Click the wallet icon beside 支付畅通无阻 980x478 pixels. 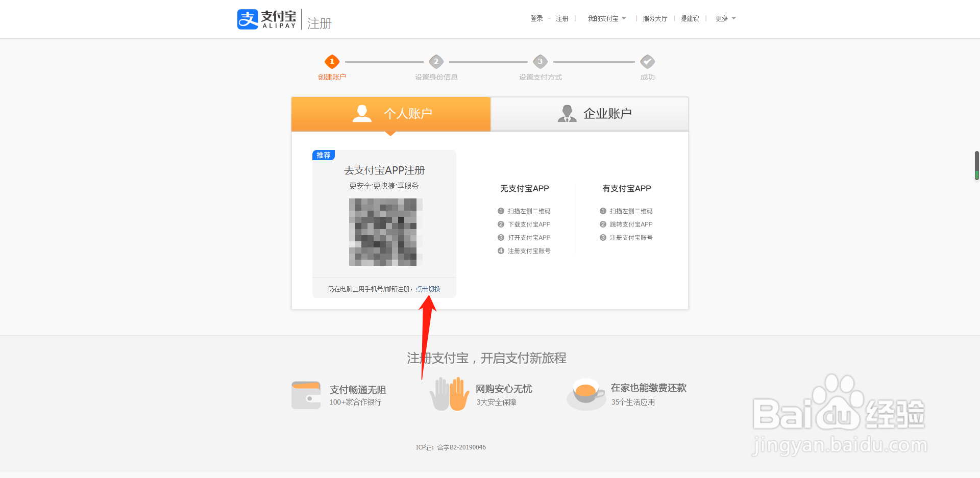306,394
